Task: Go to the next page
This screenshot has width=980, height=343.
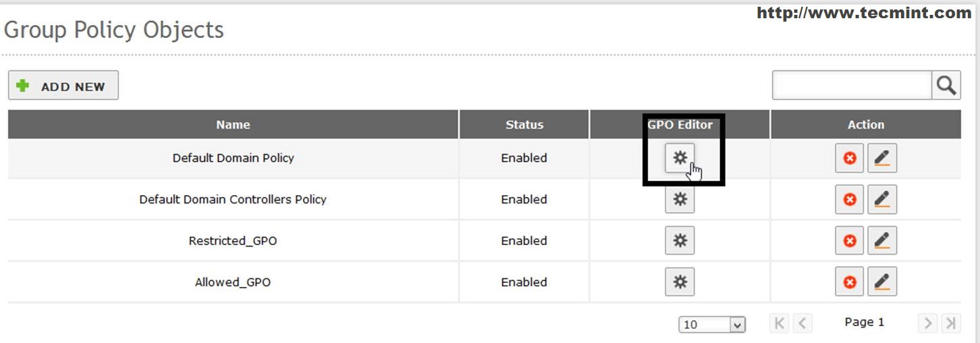Action: coord(927,323)
